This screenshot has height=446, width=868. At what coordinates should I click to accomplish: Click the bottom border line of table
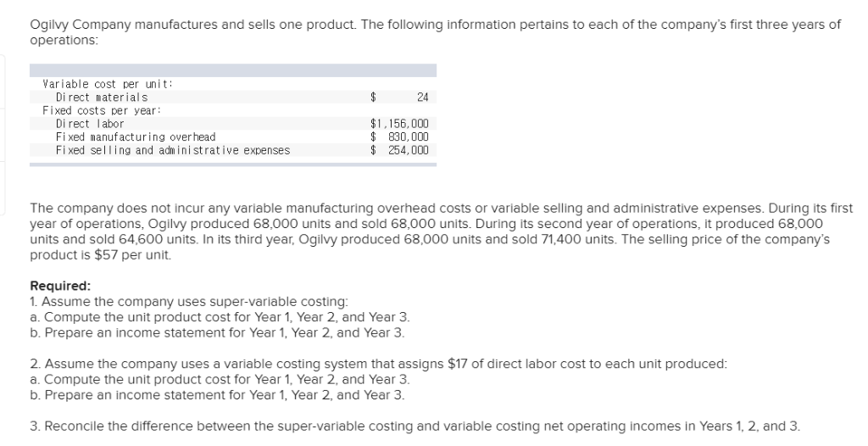coord(233,164)
